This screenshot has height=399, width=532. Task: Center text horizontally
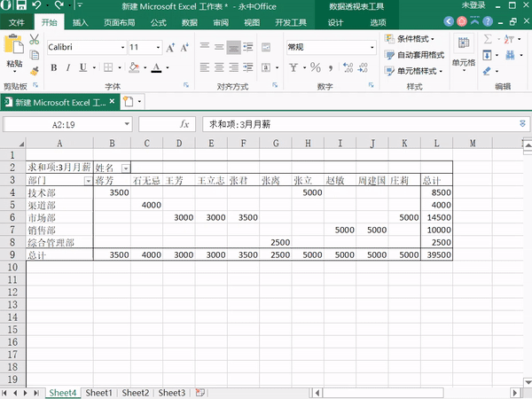(x=219, y=67)
